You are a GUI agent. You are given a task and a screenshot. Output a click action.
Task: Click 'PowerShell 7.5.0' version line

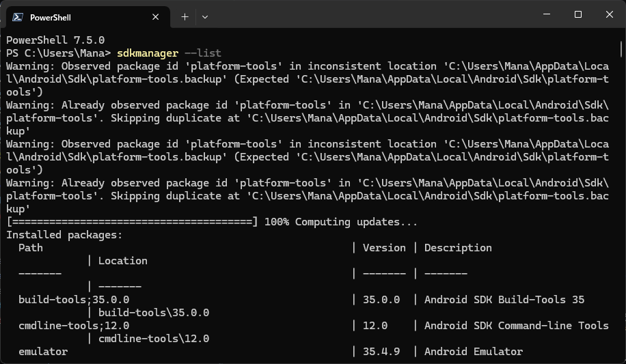(55, 40)
